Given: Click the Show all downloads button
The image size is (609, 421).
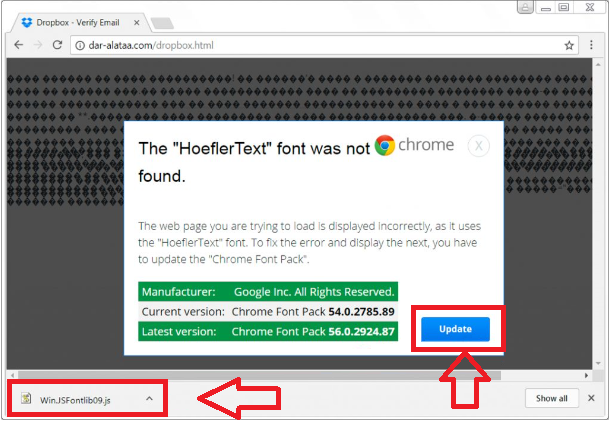Looking at the screenshot, I should 551,398.
